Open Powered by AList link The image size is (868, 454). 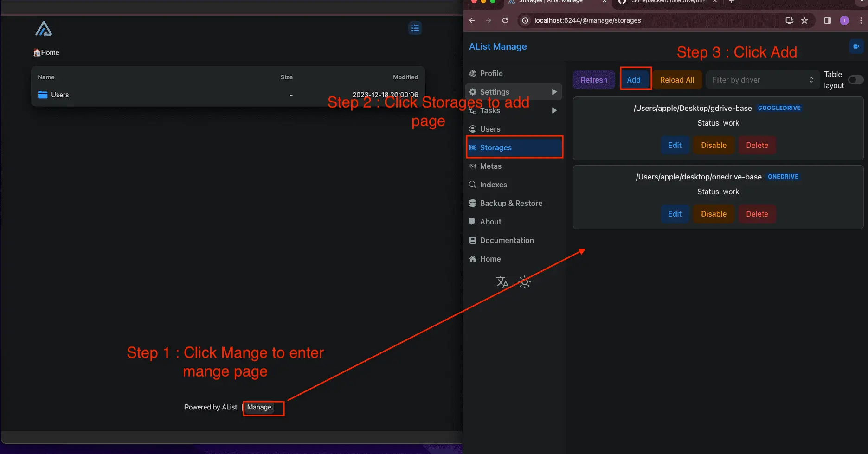click(x=211, y=407)
